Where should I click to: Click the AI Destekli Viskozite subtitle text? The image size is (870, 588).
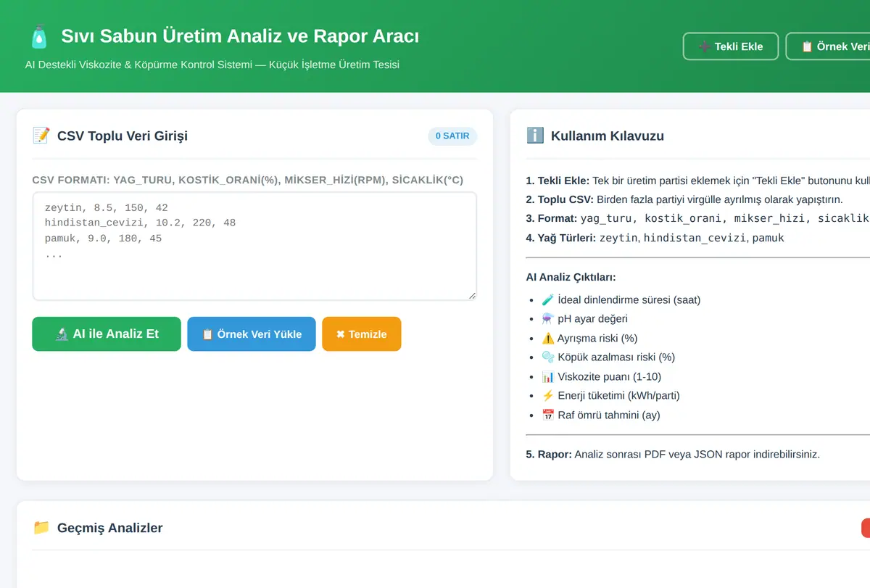click(212, 65)
